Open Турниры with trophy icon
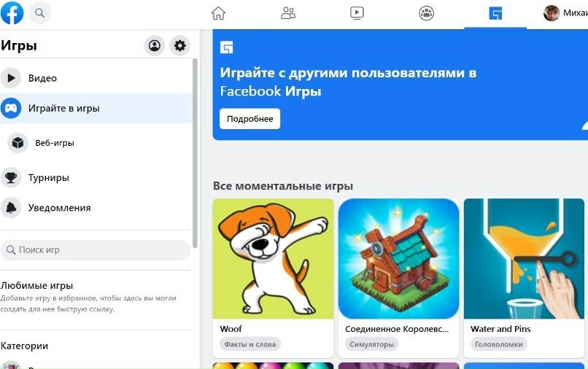This screenshot has height=369, width=588. 96,178
